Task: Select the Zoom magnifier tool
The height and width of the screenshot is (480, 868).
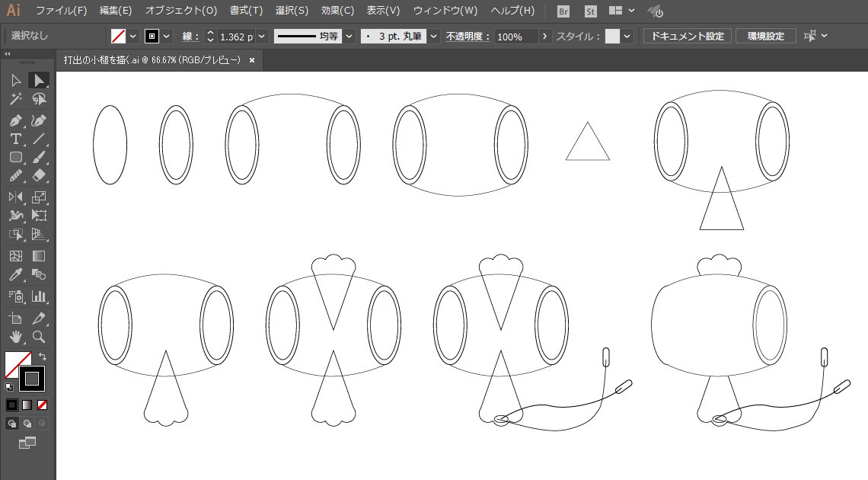Action: pos(38,337)
